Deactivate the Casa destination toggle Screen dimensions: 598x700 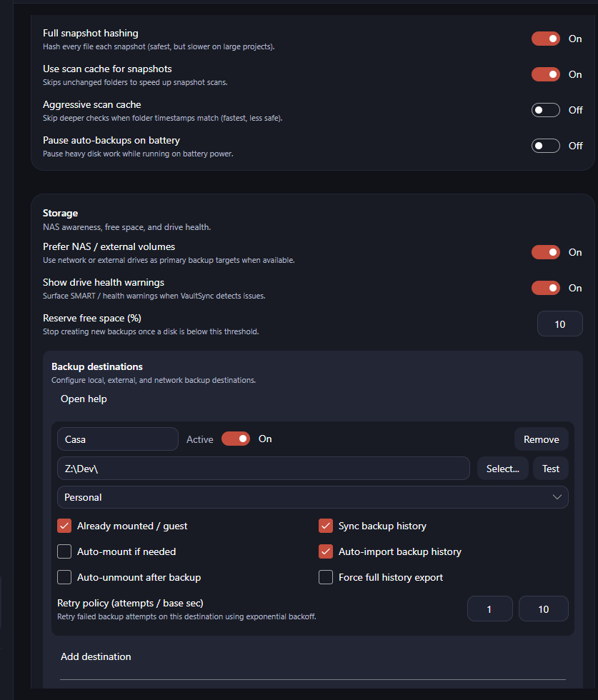click(x=236, y=439)
